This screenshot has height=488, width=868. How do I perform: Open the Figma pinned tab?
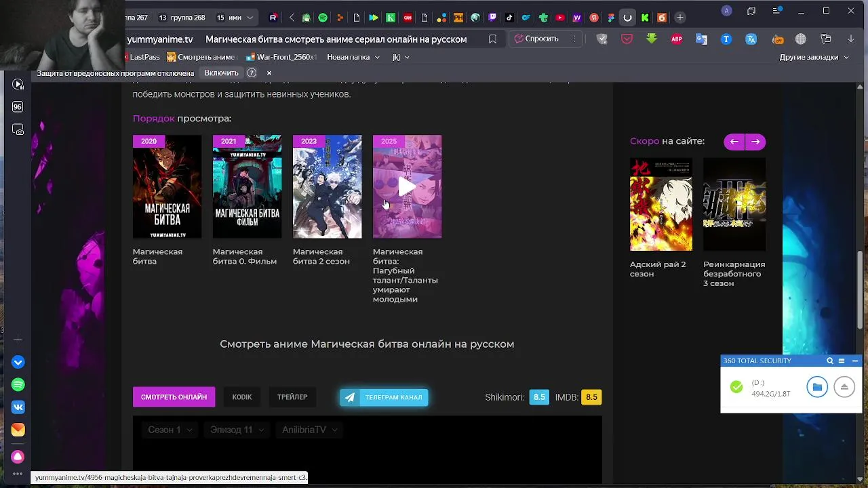click(x=611, y=18)
